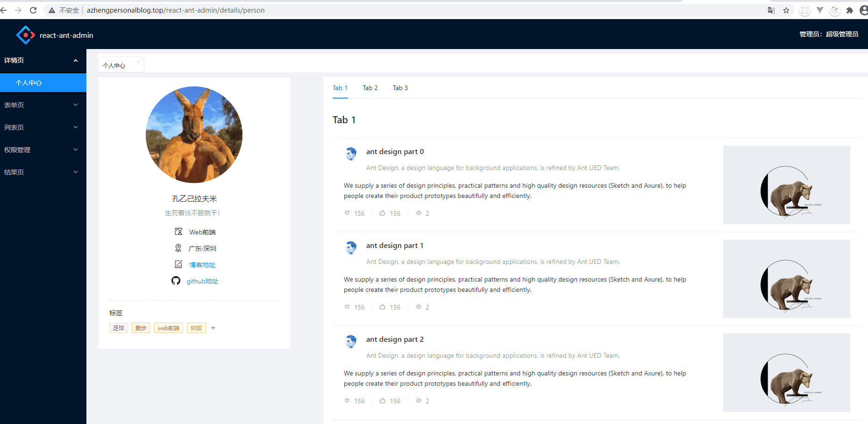
Task: Open browser translate icon
Action: (771, 10)
